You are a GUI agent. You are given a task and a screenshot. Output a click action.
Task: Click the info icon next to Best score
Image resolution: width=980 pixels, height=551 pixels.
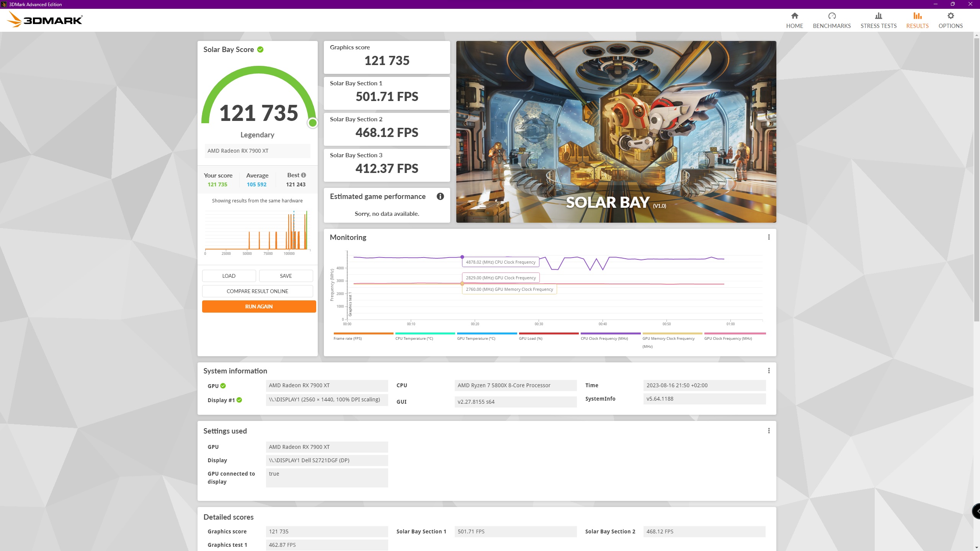(303, 175)
